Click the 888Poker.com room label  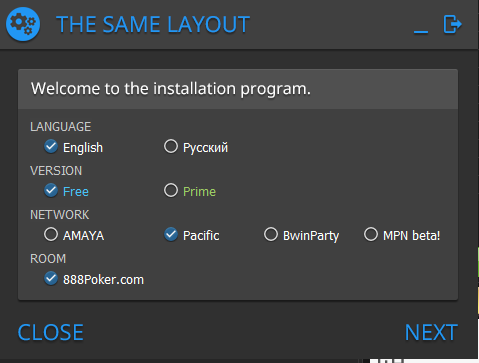[103, 280]
